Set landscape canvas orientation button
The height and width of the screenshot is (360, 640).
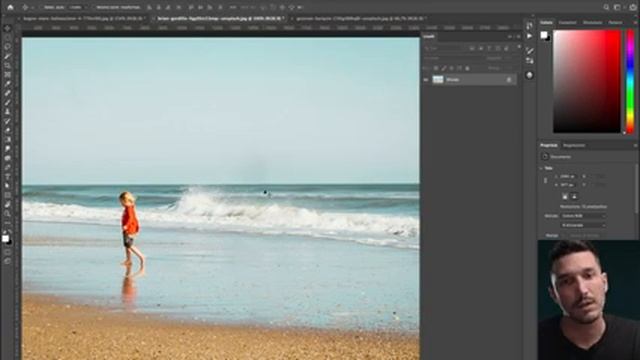point(574,197)
